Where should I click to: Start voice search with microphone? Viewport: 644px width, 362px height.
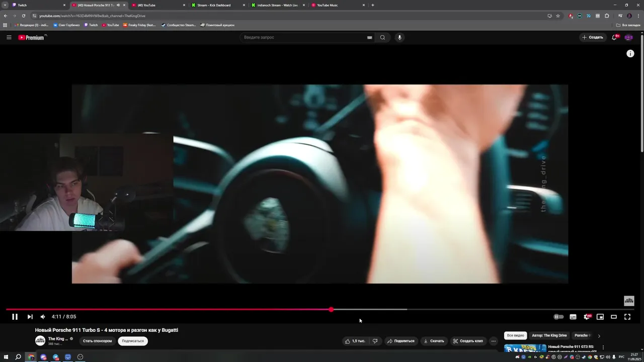click(x=399, y=37)
